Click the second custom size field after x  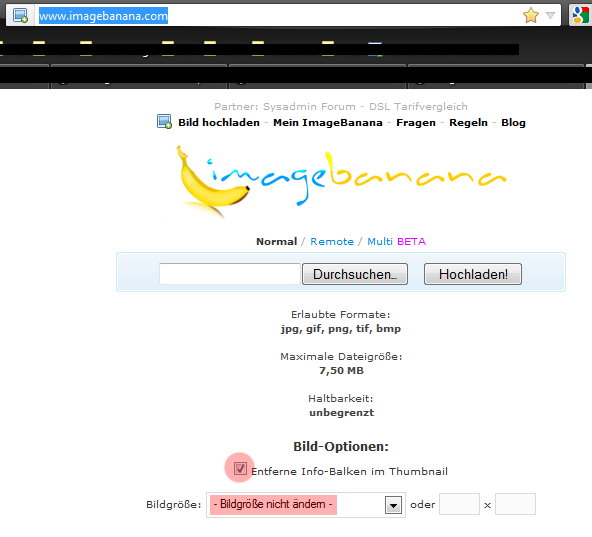[x=515, y=504]
